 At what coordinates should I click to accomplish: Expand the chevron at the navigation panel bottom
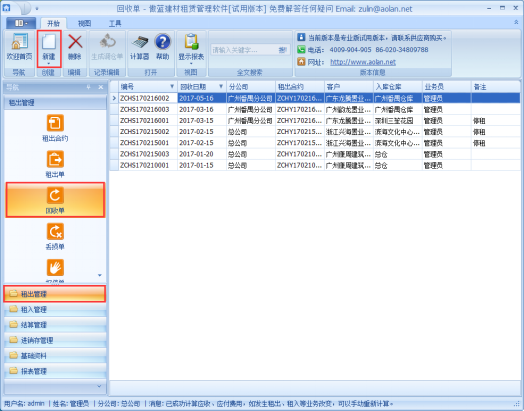coord(99,386)
